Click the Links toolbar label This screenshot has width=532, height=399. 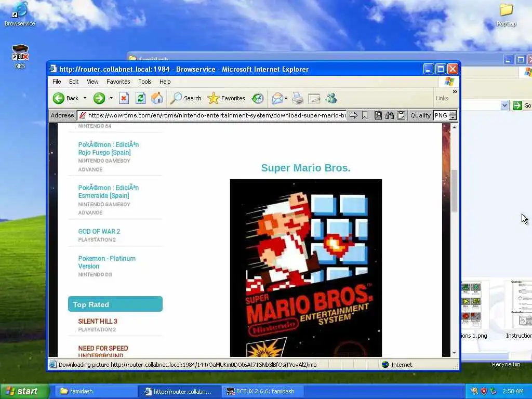[x=442, y=98]
